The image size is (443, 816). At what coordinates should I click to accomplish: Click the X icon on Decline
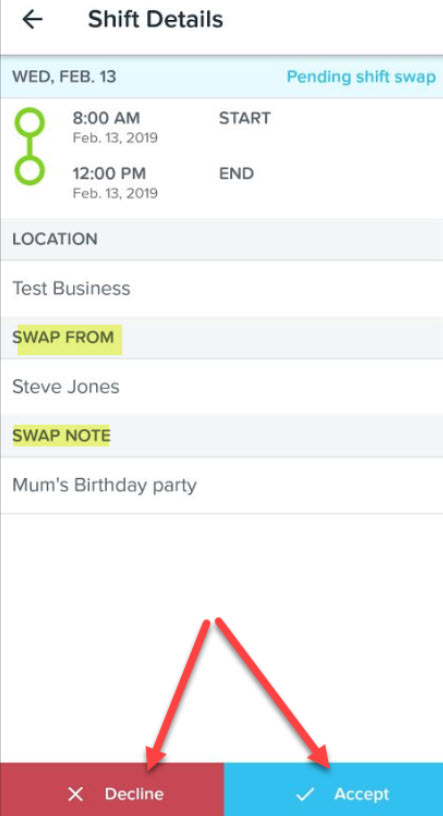(x=75, y=794)
